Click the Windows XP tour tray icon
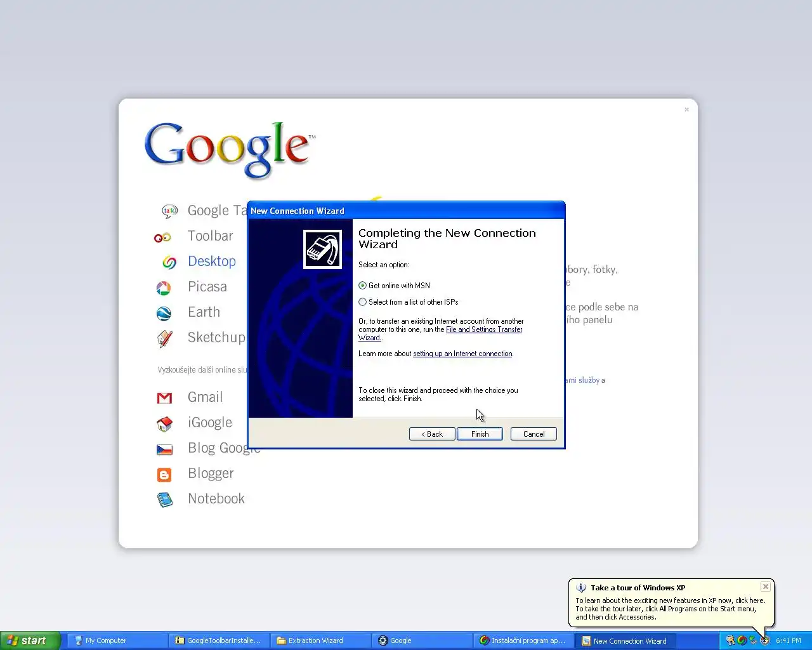 (765, 640)
